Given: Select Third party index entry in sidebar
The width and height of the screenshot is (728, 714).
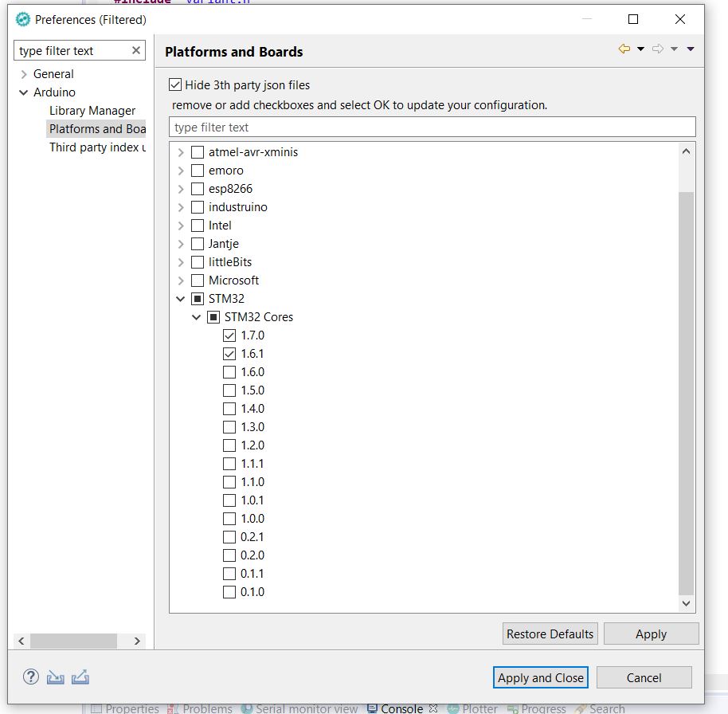Looking at the screenshot, I should tap(97, 147).
